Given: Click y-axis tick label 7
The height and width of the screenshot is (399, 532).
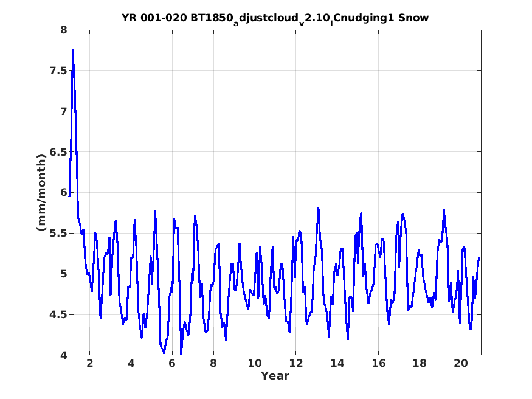Looking at the screenshot, I should (64, 111).
